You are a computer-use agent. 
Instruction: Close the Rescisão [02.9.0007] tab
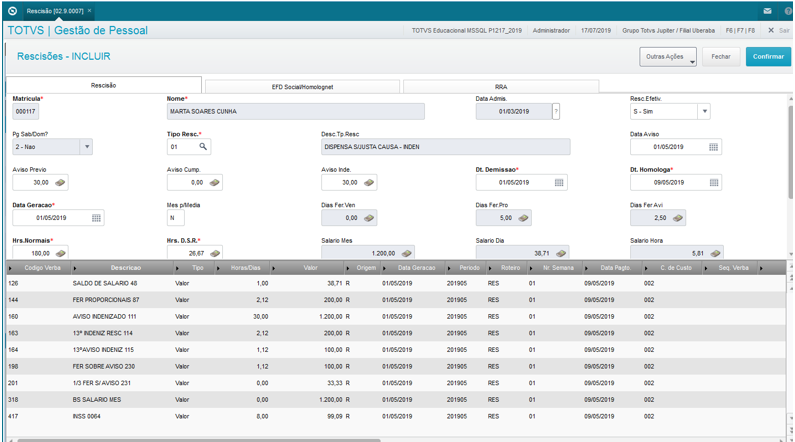[x=90, y=10]
